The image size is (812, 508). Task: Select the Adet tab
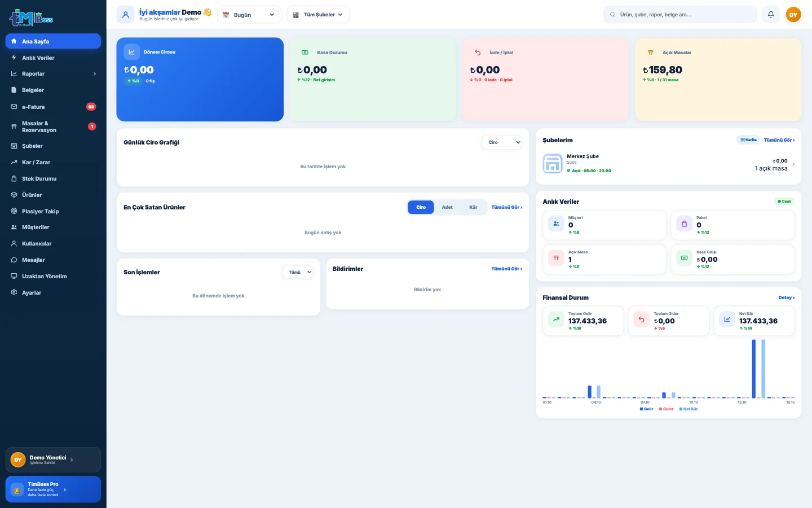447,207
